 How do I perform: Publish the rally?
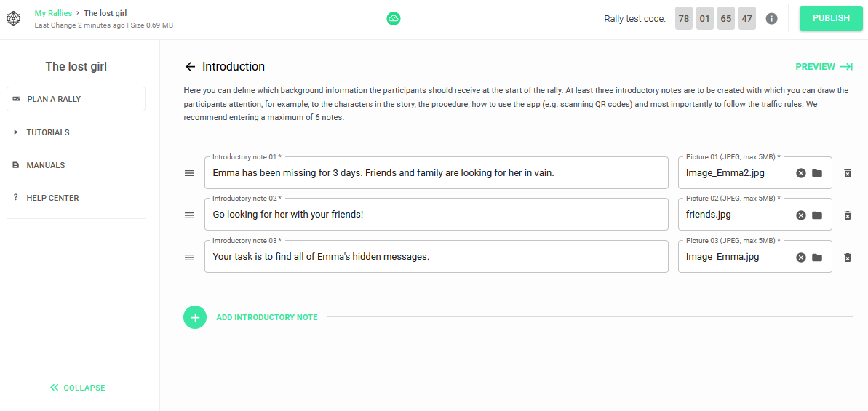point(831,18)
